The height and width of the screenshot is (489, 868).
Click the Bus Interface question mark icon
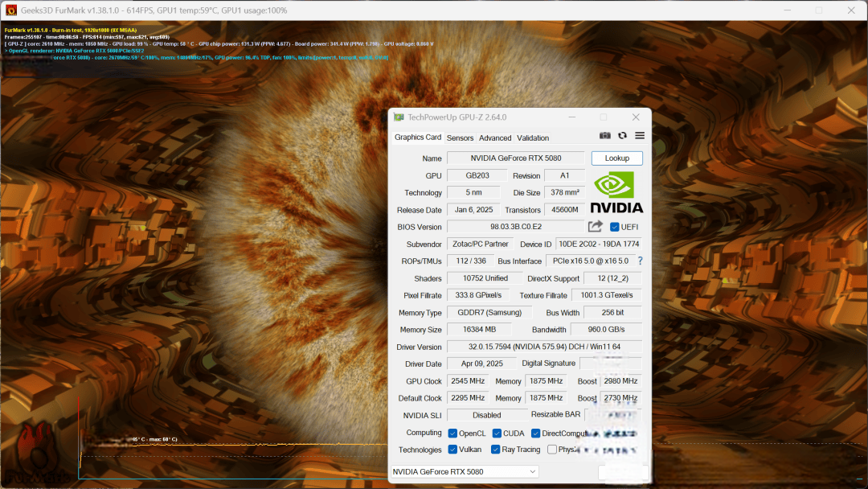tap(640, 261)
